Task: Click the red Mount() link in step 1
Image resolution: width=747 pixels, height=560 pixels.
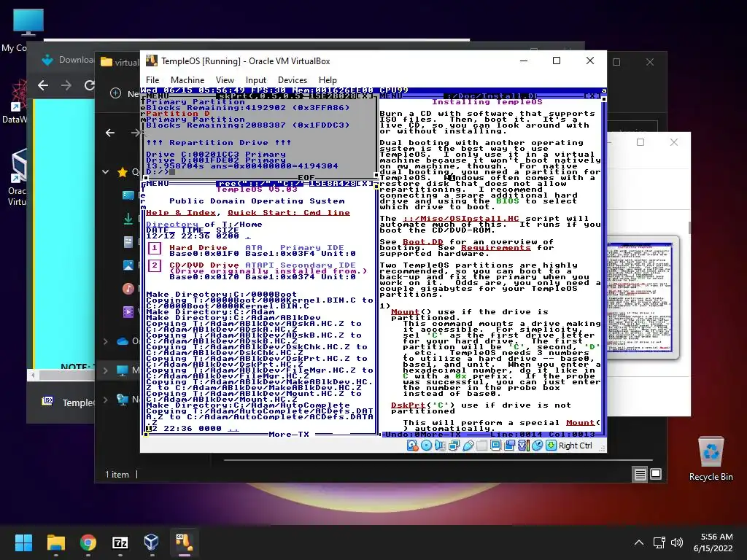Action: (x=405, y=312)
